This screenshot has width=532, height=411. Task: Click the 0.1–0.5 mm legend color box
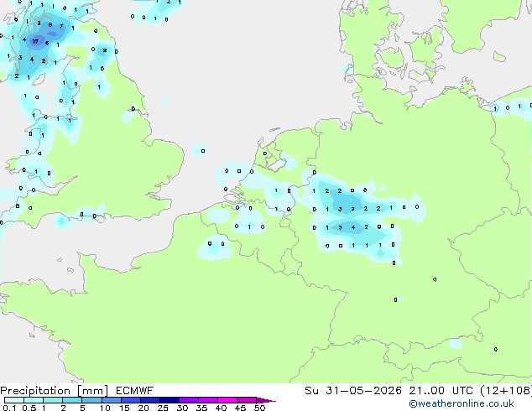coord(14,400)
